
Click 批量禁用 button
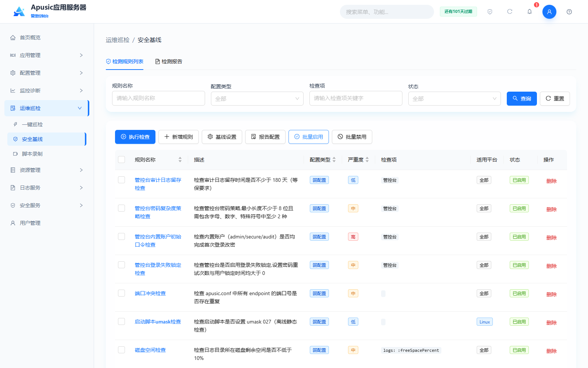[352, 137]
